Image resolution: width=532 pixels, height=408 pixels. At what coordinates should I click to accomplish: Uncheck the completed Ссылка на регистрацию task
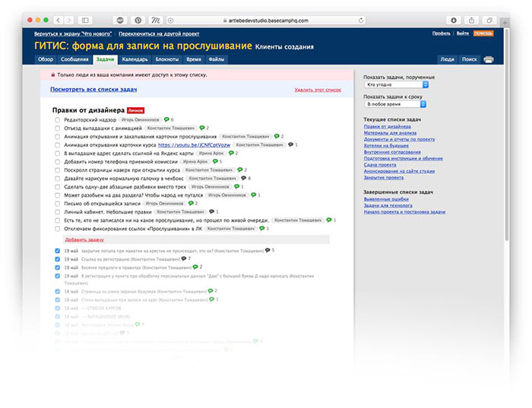pos(59,259)
